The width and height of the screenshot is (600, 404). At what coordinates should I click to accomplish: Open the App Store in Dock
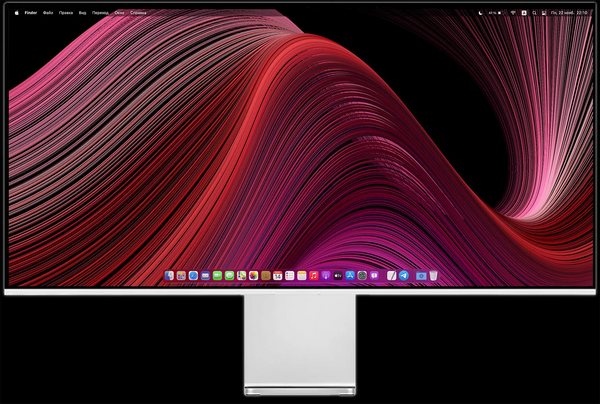pyautogui.click(x=350, y=275)
